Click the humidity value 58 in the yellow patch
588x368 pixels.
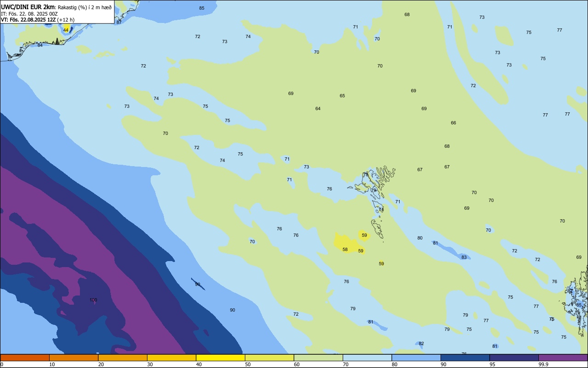pos(345,250)
